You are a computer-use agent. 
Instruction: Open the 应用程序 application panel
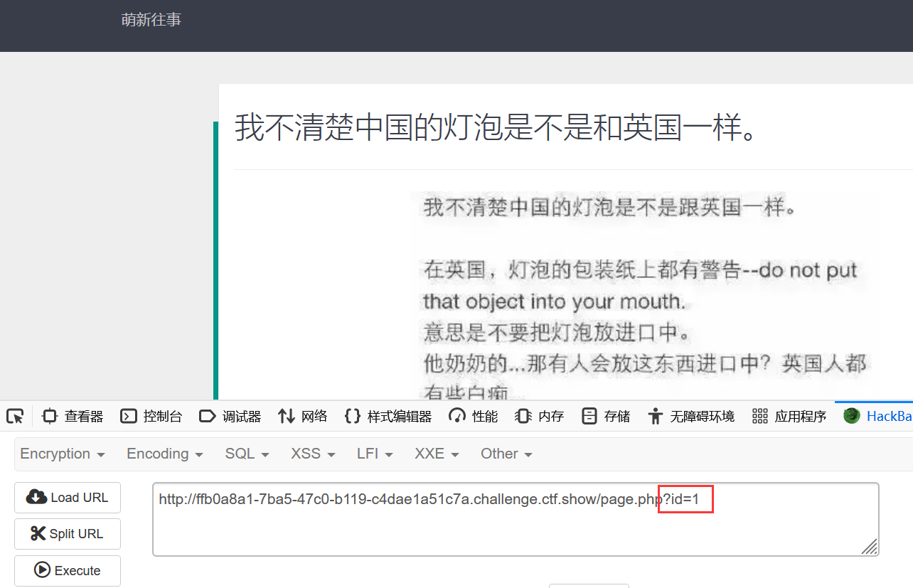[789, 417]
